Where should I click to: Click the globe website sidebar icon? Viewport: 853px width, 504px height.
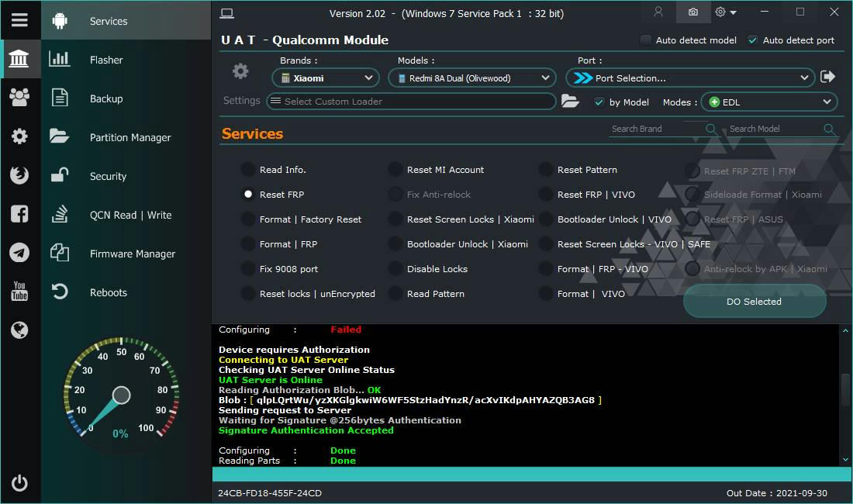click(x=19, y=330)
